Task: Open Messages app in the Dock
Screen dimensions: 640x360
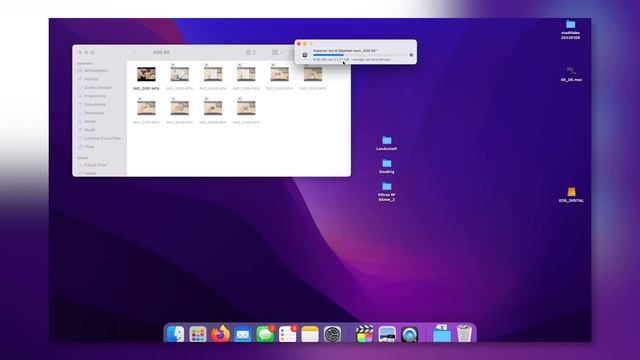Action: (x=265, y=334)
